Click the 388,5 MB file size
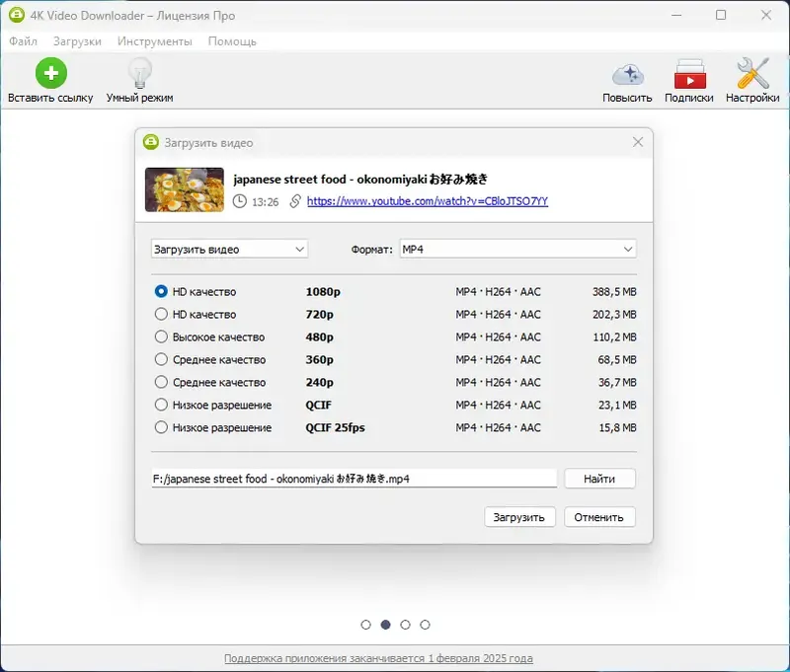790x672 pixels. point(614,291)
